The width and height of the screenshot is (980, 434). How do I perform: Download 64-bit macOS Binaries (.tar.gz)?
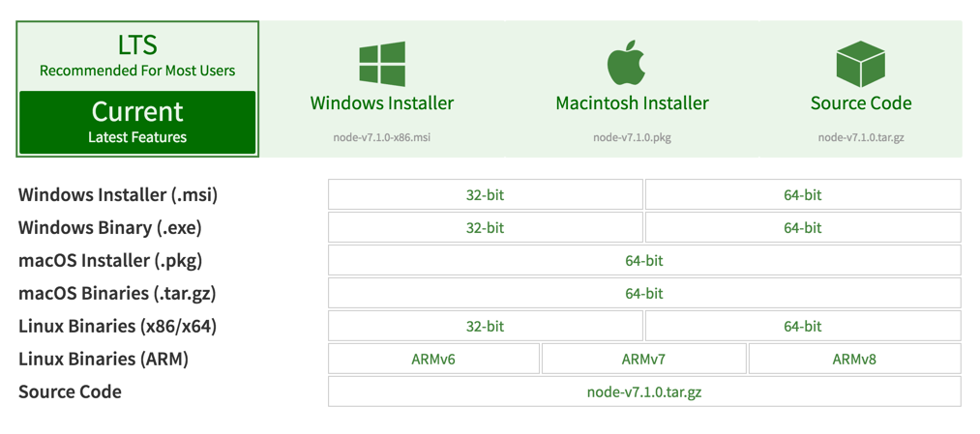click(644, 293)
